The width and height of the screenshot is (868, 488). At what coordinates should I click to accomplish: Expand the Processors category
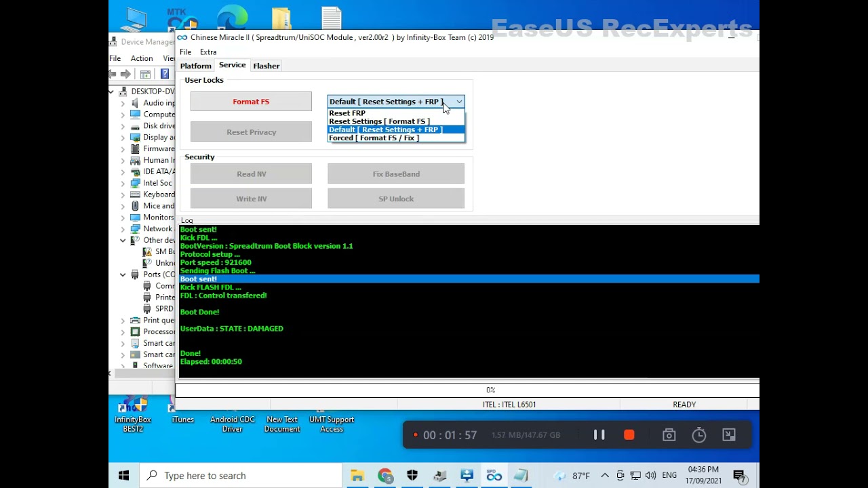point(123,331)
